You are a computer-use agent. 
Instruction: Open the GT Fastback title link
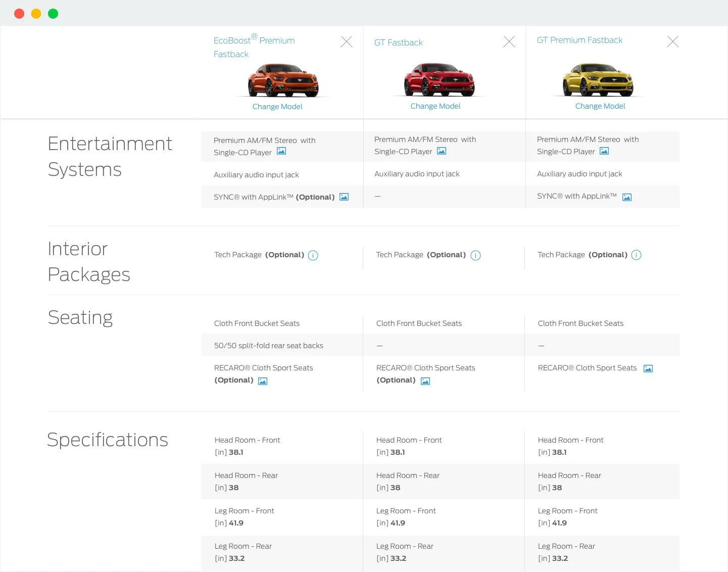[x=398, y=42]
